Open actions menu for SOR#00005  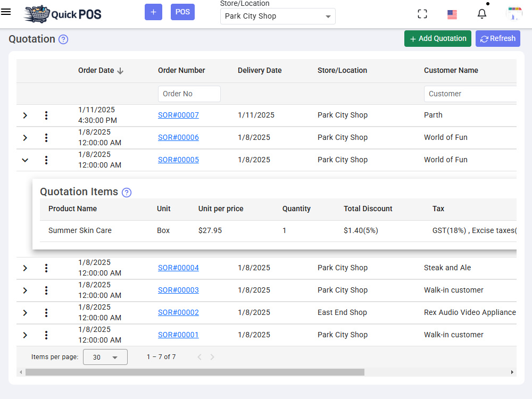click(x=46, y=160)
